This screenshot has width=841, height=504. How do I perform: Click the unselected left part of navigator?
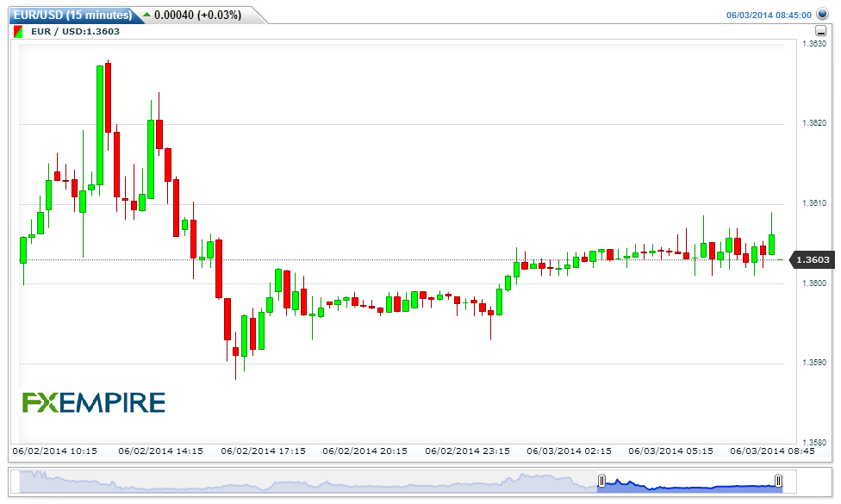(x=308, y=482)
